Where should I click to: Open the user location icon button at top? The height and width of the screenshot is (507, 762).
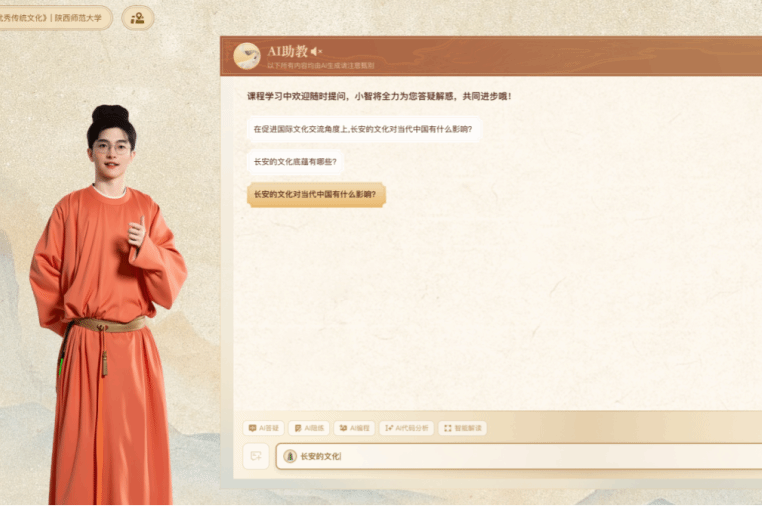tap(138, 18)
